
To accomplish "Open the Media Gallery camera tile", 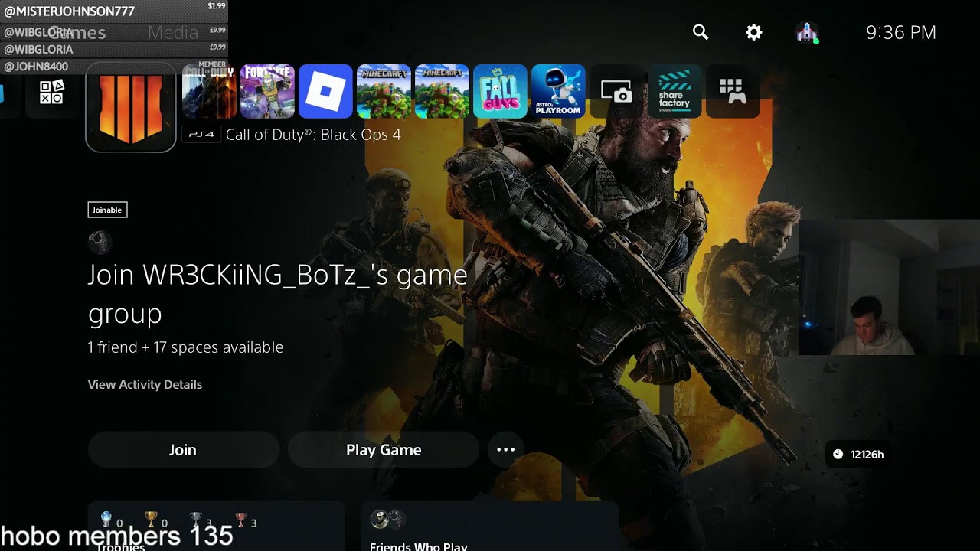I will [x=616, y=92].
